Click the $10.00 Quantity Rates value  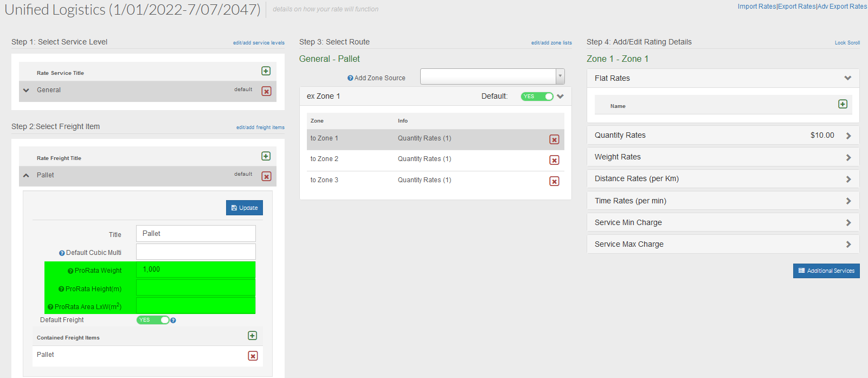pyautogui.click(x=822, y=135)
